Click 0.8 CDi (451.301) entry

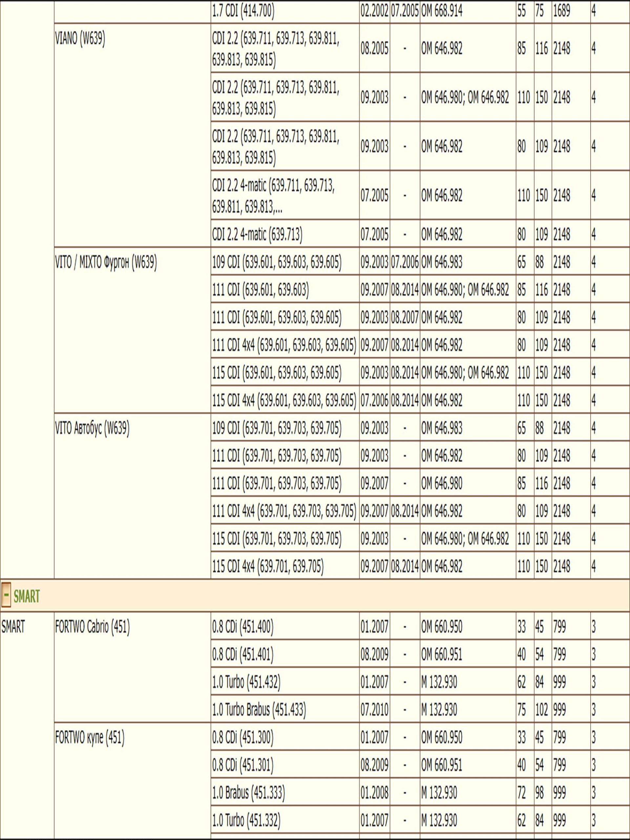pyautogui.click(x=243, y=765)
